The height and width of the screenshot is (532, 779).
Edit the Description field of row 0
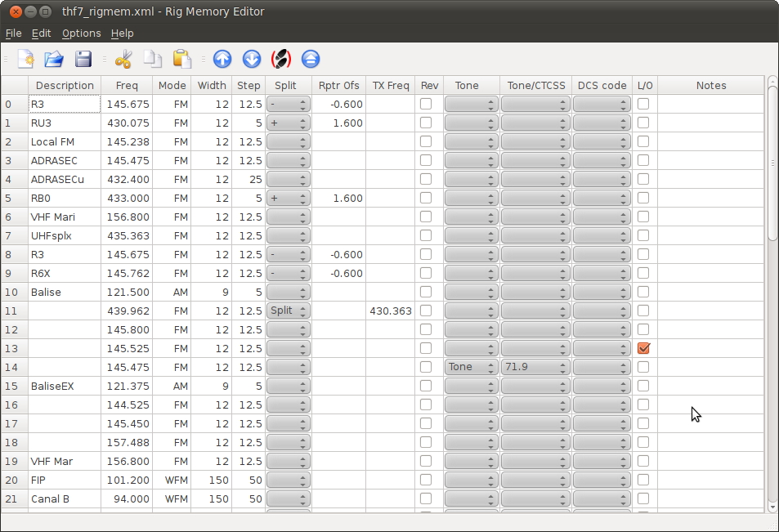[x=64, y=104]
